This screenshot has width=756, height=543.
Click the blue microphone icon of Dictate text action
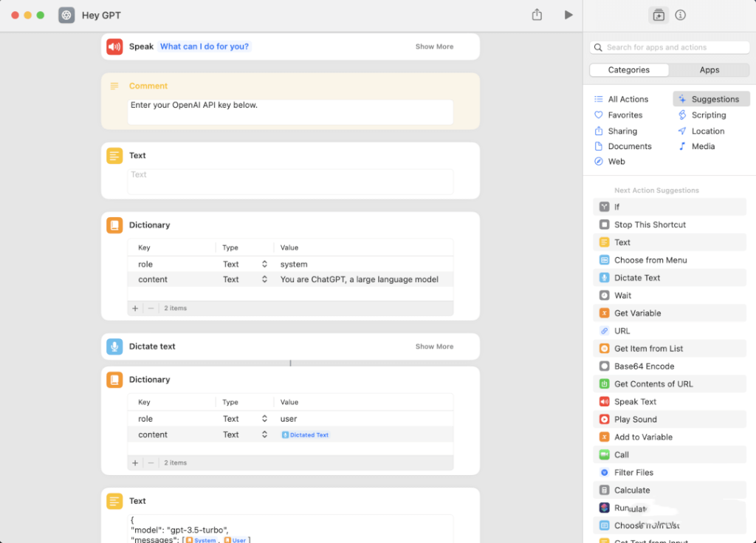114,346
